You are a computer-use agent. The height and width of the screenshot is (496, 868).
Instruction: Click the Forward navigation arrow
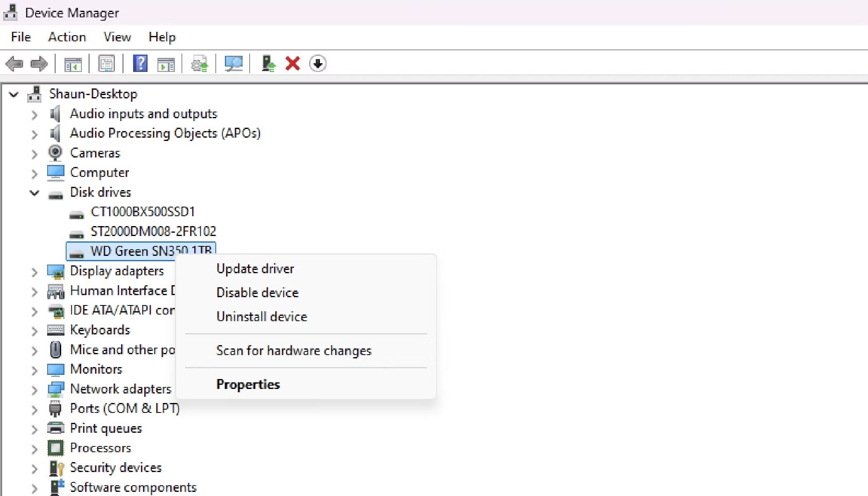[39, 63]
